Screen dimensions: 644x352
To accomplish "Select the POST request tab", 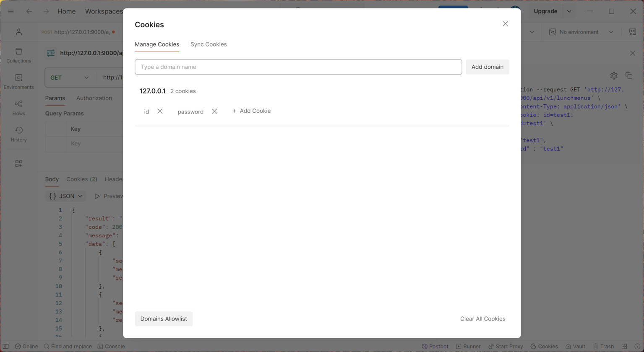I will click(78, 32).
